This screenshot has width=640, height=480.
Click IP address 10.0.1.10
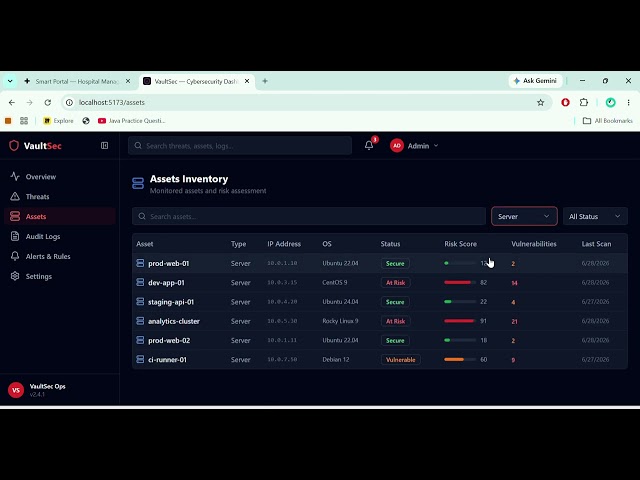tap(282, 263)
